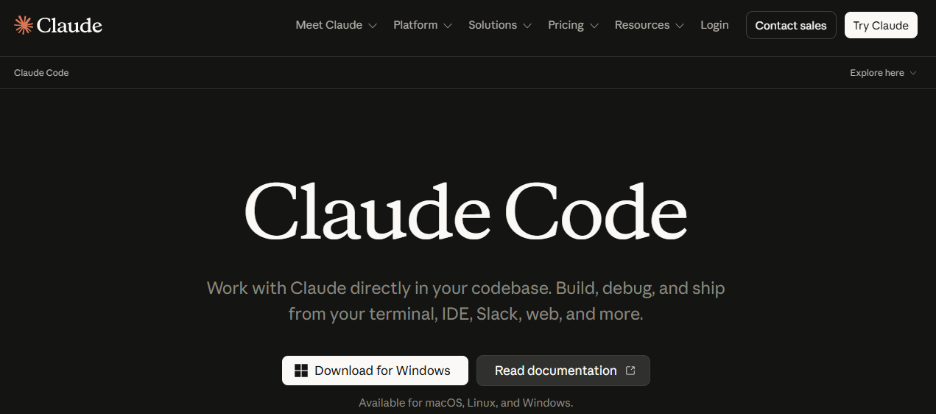Click the tagline starting "Work with Claude directly"
This screenshot has height=414, width=936.
click(x=466, y=301)
